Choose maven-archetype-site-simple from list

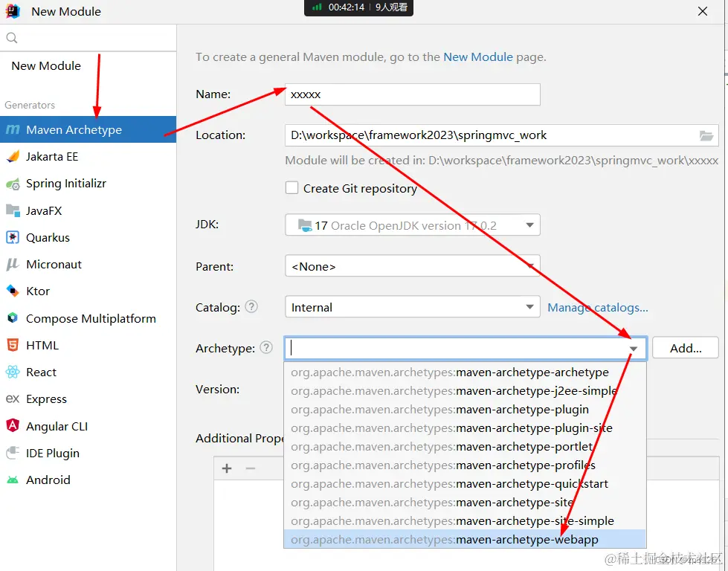(465, 521)
